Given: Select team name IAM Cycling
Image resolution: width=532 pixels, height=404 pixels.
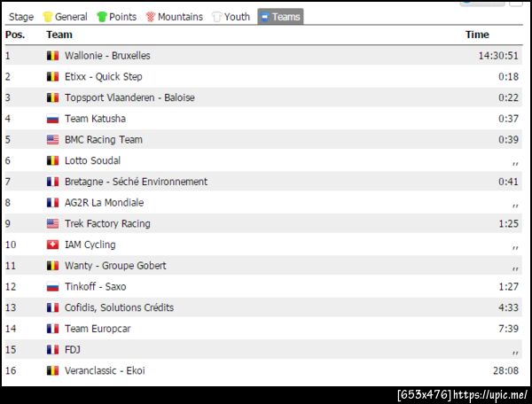Looking at the screenshot, I should (90, 245).
